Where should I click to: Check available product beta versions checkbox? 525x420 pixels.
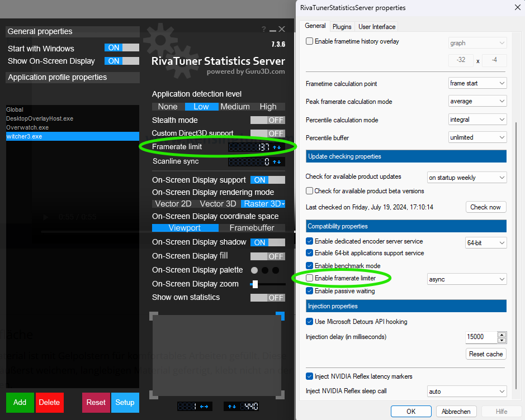click(309, 190)
